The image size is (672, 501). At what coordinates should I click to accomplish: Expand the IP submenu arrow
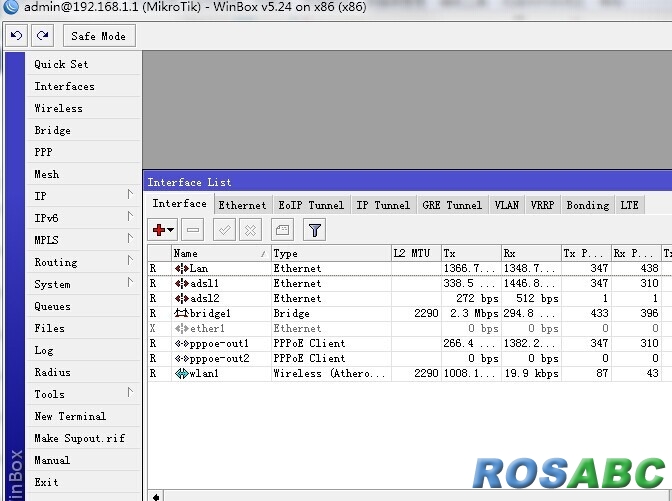tap(130, 194)
